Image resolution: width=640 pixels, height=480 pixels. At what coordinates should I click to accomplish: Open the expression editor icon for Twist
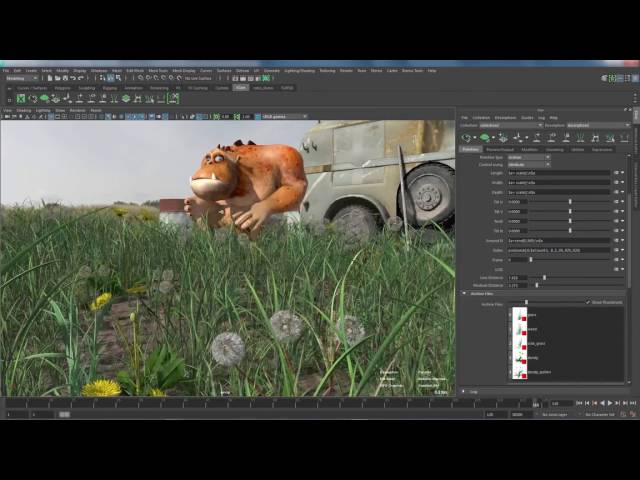tap(616, 221)
